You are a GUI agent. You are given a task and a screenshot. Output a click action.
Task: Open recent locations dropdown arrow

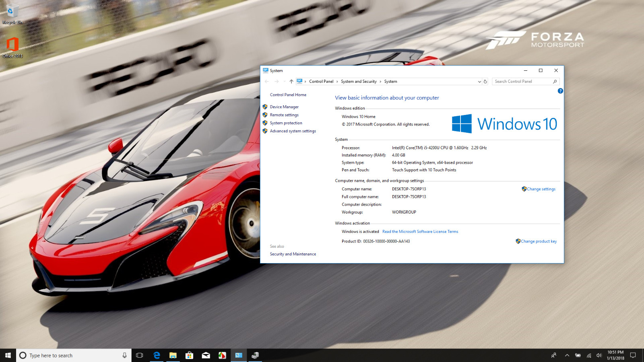tap(284, 81)
